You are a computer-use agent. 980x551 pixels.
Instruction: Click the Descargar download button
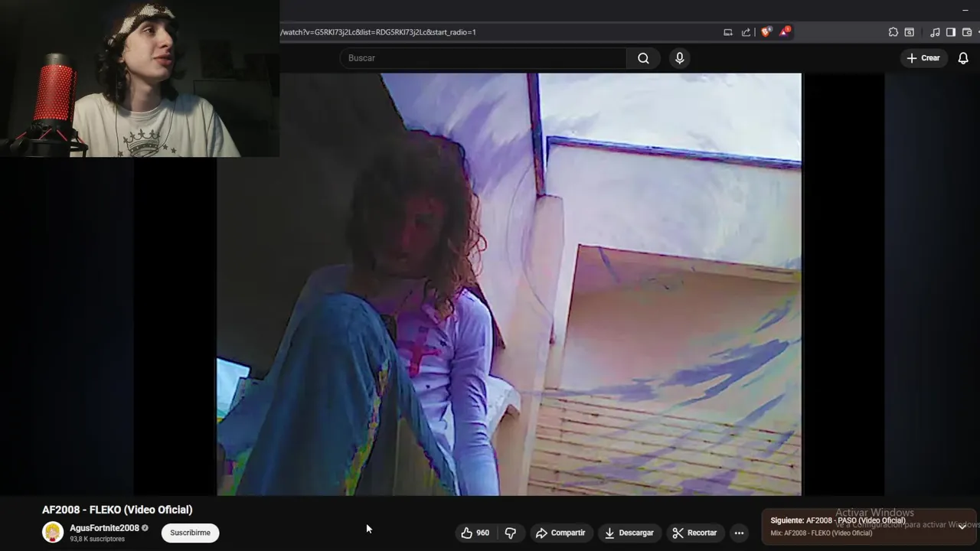629,533
